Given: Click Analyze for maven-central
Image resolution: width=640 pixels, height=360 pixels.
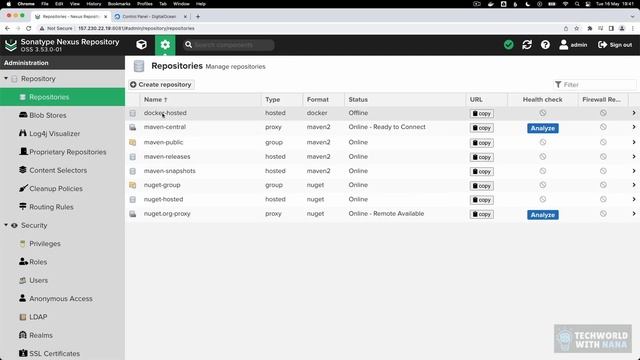Looking at the screenshot, I should coord(542,128).
